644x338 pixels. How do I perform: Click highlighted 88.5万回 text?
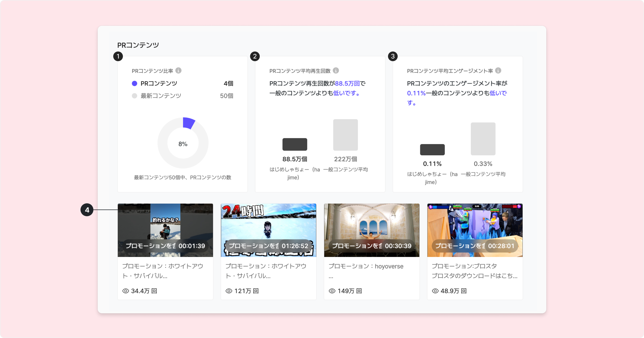(x=347, y=83)
